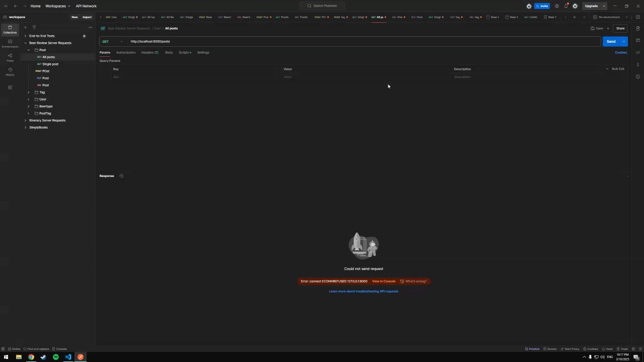The width and height of the screenshot is (644, 362).
Task: Open the configure sidebar grid icon
Action: pos(10,87)
